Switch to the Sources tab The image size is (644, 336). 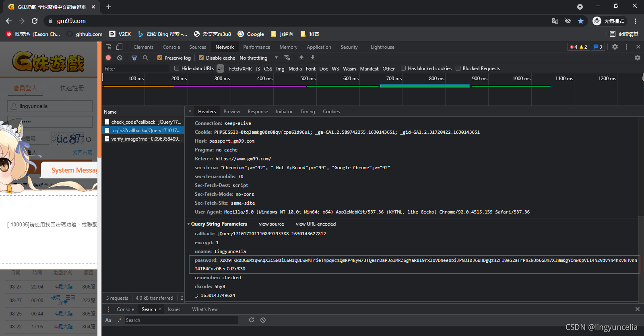pyautogui.click(x=198, y=47)
